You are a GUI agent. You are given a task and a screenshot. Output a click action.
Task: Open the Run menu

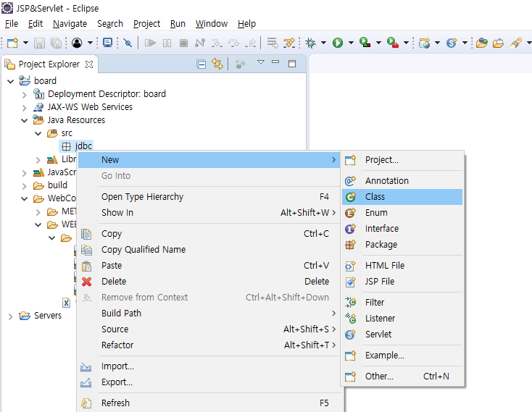(x=178, y=24)
